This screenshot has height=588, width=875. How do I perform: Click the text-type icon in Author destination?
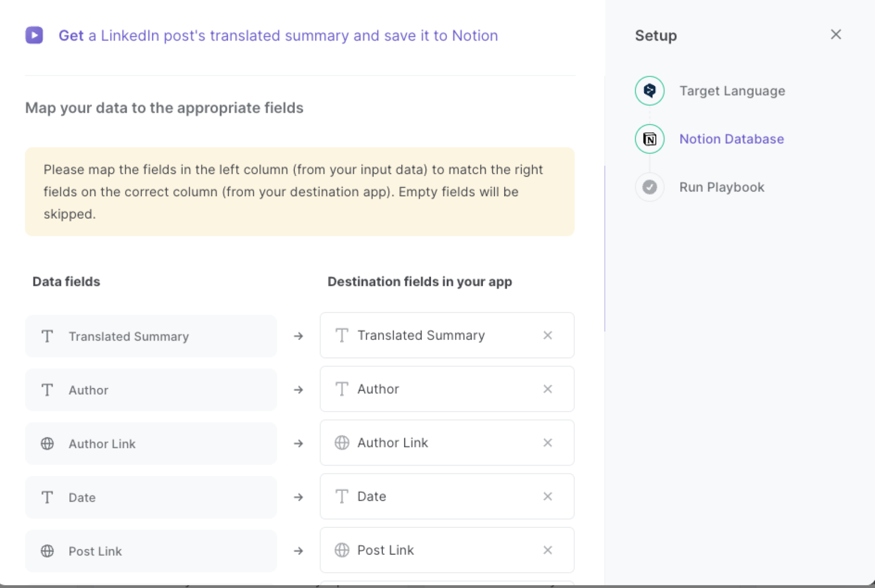coord(342,389)
